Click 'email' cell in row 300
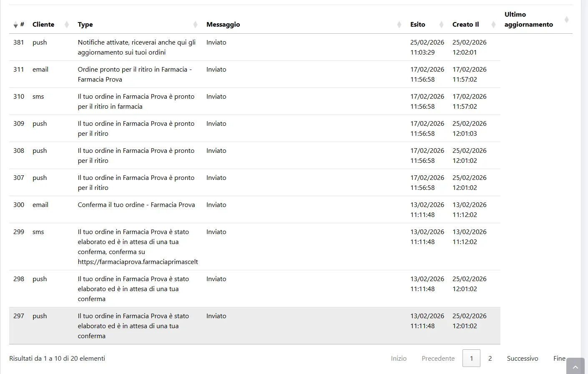The image size is (588, 374). click(40, 205)
